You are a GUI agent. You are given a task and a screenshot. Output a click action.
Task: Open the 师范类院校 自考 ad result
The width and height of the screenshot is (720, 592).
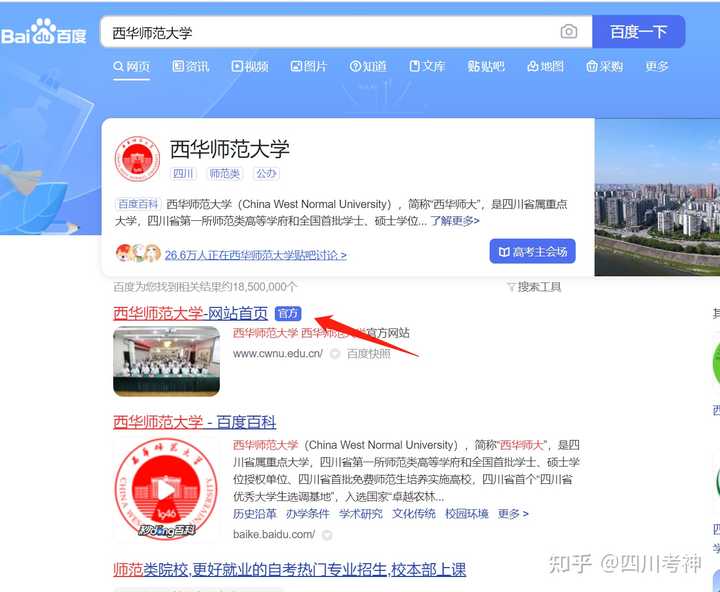click(x=290, y=570)
